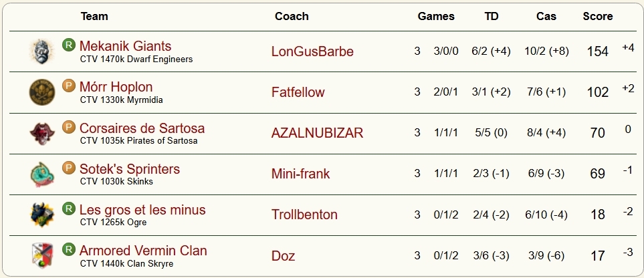Click the P badge beside Corsaires de Sartosa

(x=68, y=127)
